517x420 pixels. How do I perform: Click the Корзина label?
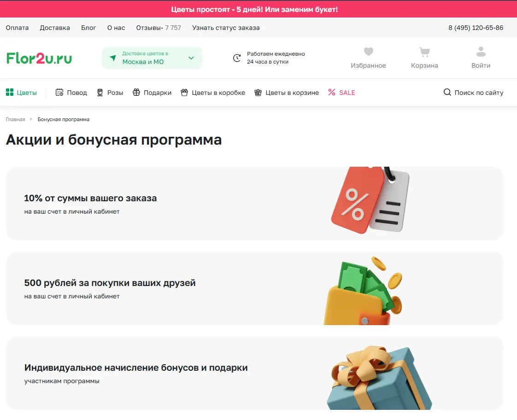424,65
